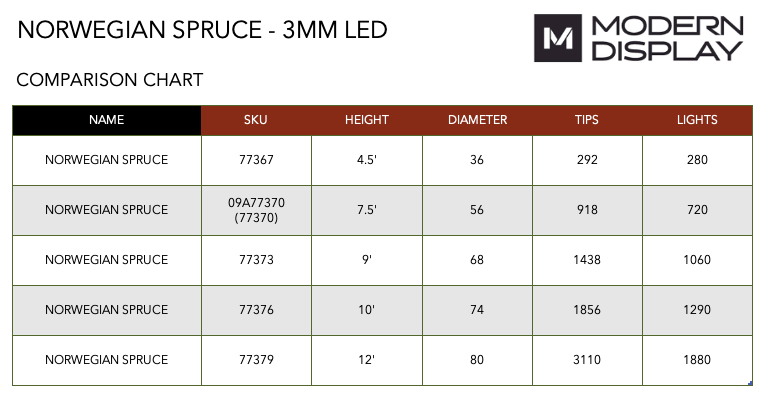Viewport: 769px width, 402px height.
Task: Click the DIAMETER column header
Action: [x=477, y=120]
